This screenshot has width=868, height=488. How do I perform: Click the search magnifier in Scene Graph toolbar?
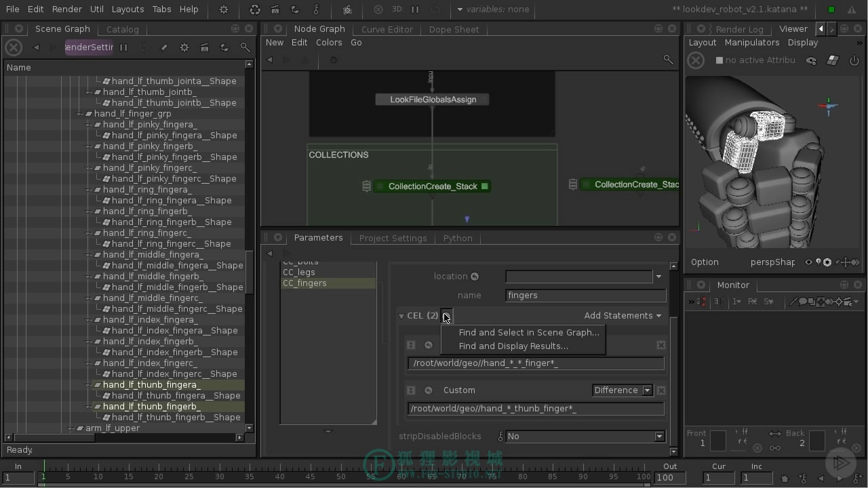pyautogui.click(x=245, y=47)
